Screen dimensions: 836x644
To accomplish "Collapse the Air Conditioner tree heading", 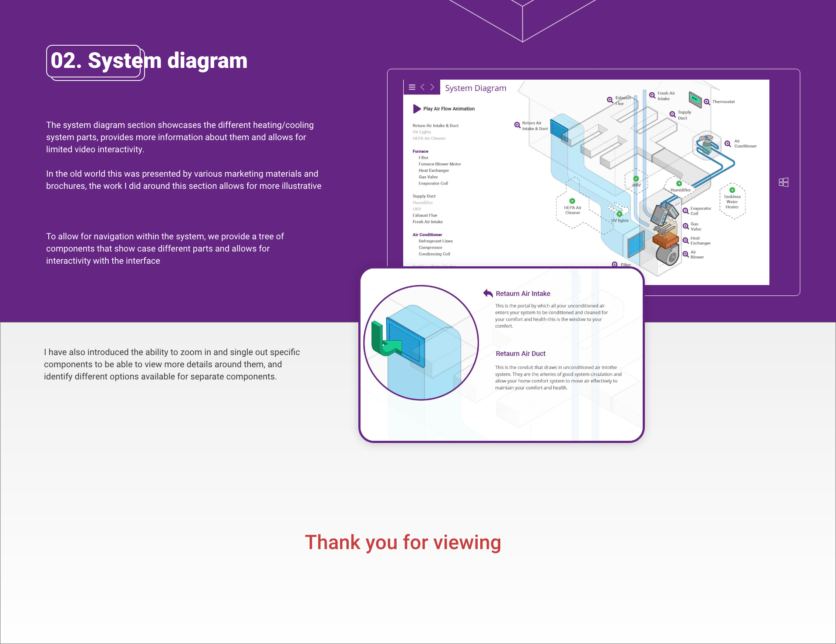I will tap(427, 235).
